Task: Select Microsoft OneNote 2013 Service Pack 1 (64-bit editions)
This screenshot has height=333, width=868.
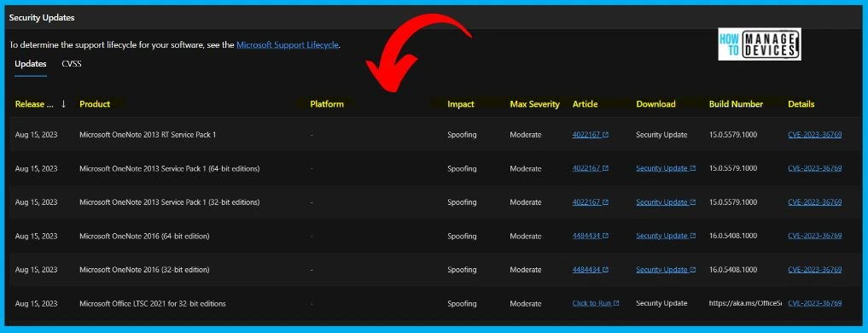Action: tap(169, 168)
